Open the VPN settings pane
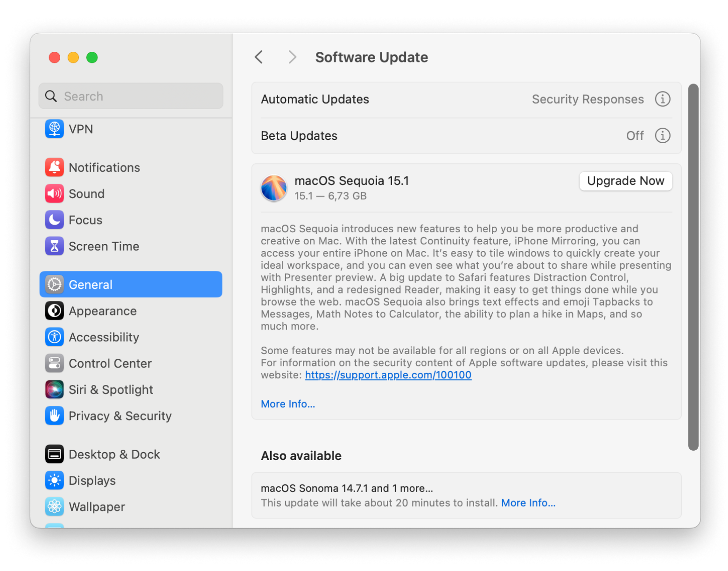This screenshot has height=571, width=728. (131, 129)
